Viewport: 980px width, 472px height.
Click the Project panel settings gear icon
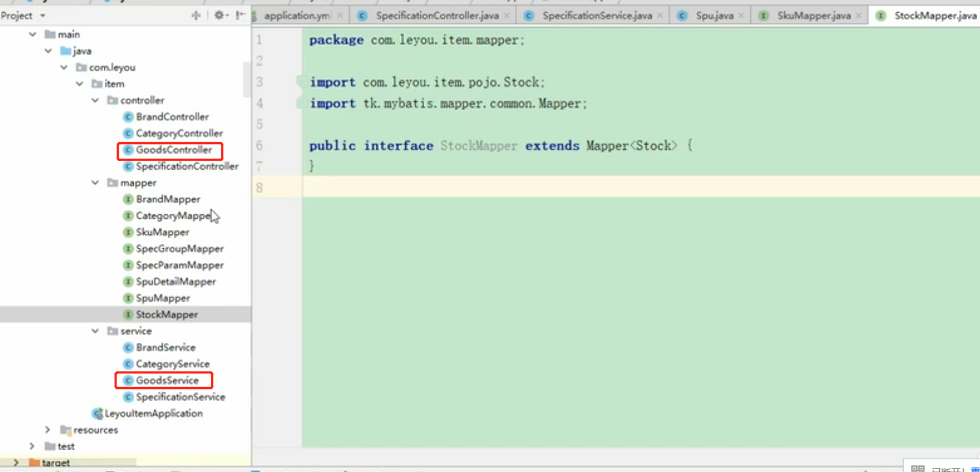[219, 16]
